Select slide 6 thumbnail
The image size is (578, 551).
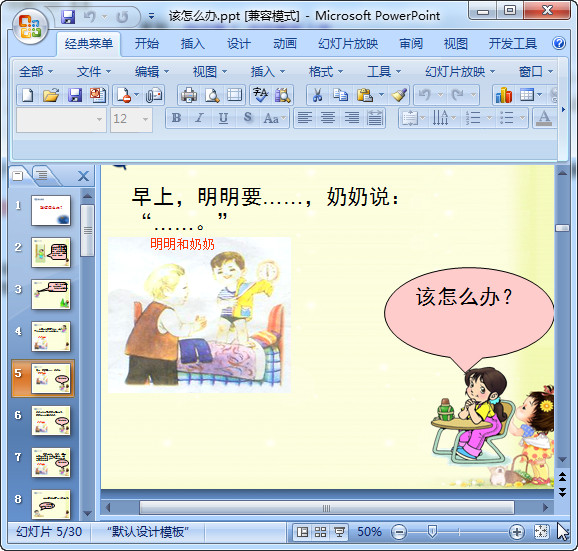(51, 421)
